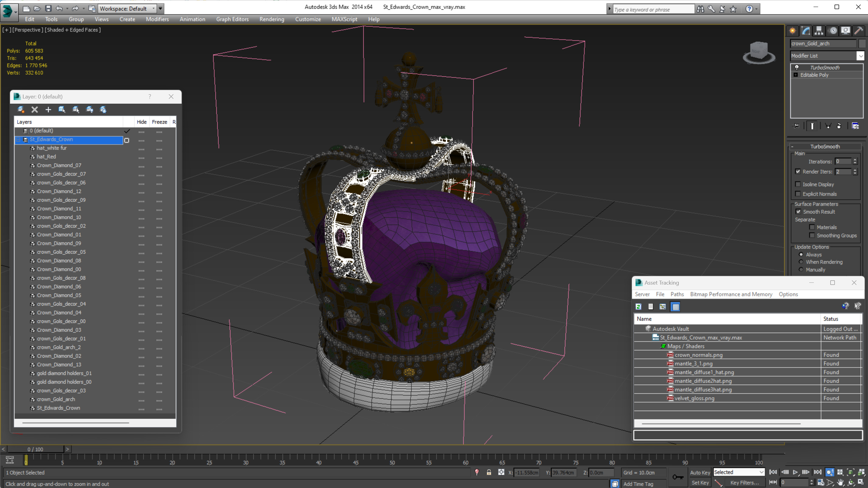This screenshot has height=488, width=868.
Task: Click Add Selected Objects plus icon
Action: [48, 109]
